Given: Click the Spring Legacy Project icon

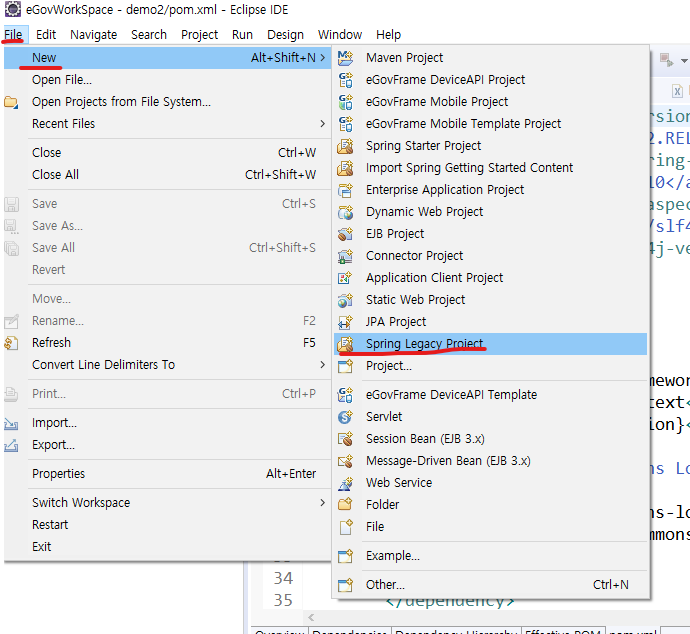Looking at the screenshot, I should (x=345, y=344).
